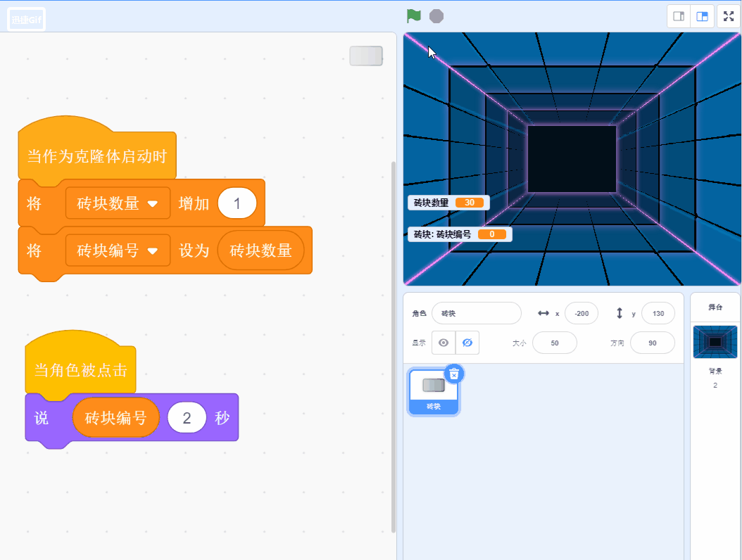742x560 pixels.
Task: Switch to the small stage layout
Action: [x=678, y=15]
